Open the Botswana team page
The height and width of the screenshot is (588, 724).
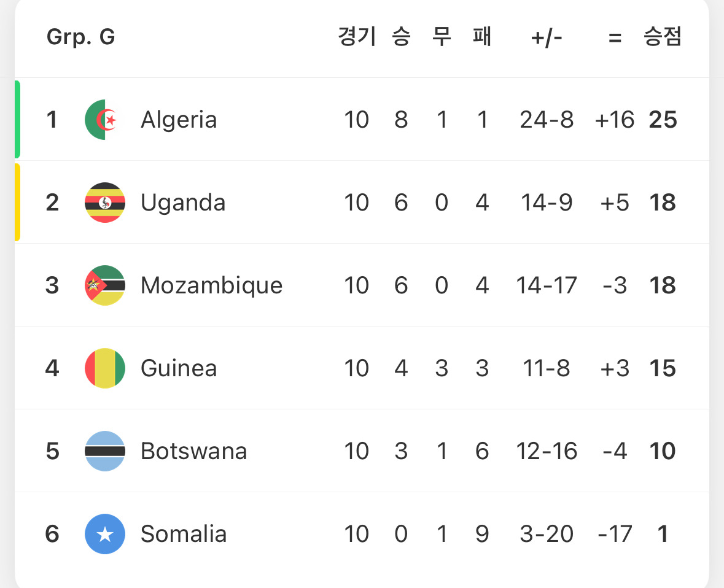pos(193,451)
